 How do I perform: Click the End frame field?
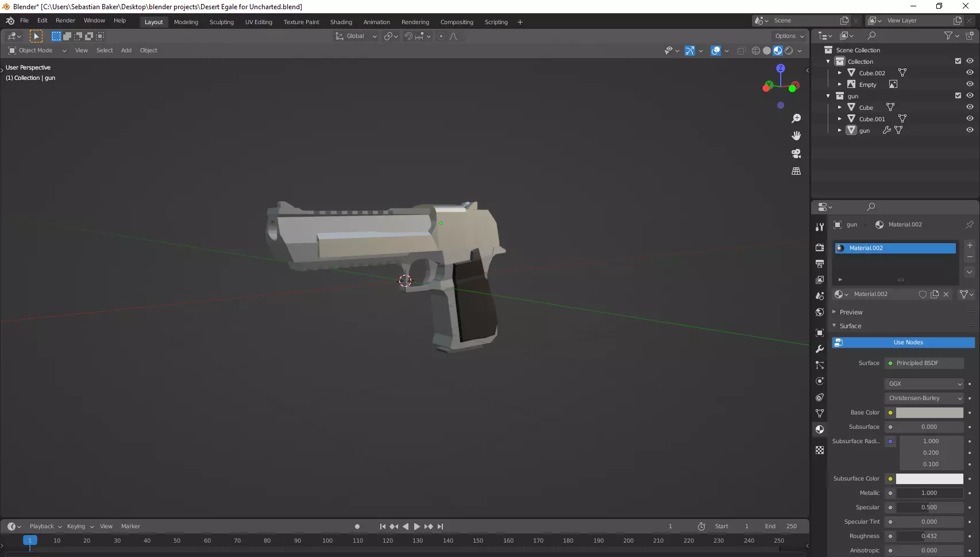click(782, 527)
